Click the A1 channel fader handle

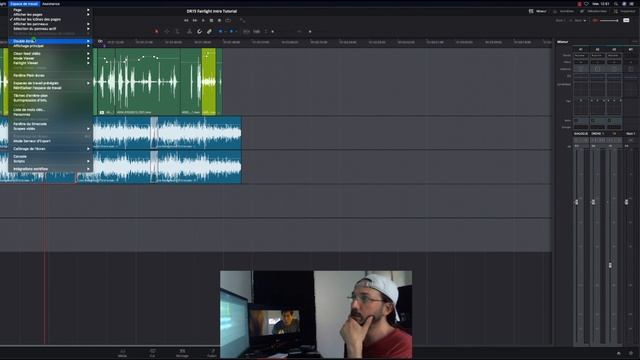click(x=577, y=202)
